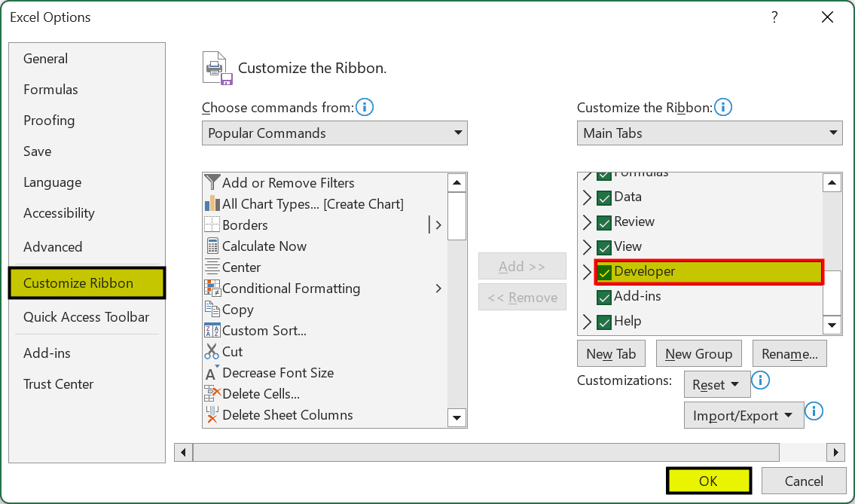Screen dimensions: 855x504
Task: Click the horizontal scrollbar right arrow
Action: (x=835, y=452)
